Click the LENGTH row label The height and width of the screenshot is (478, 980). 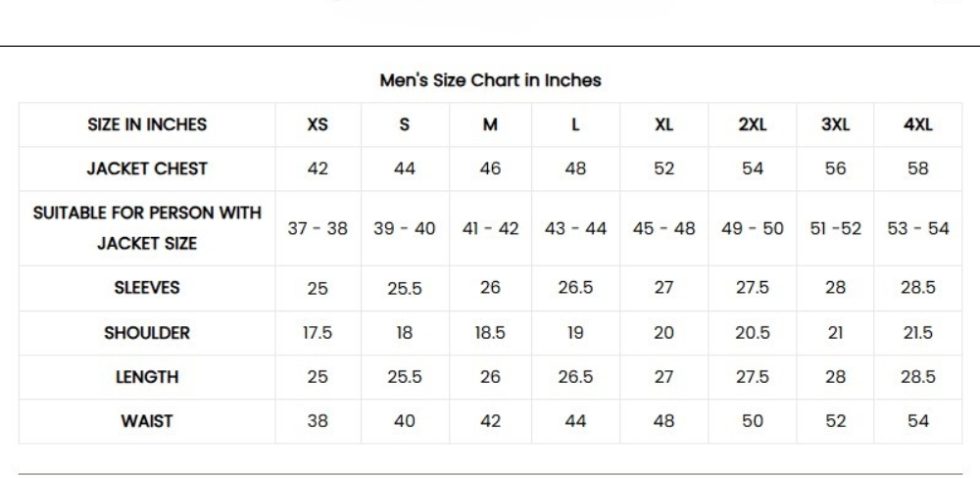[x=147, y=376]
